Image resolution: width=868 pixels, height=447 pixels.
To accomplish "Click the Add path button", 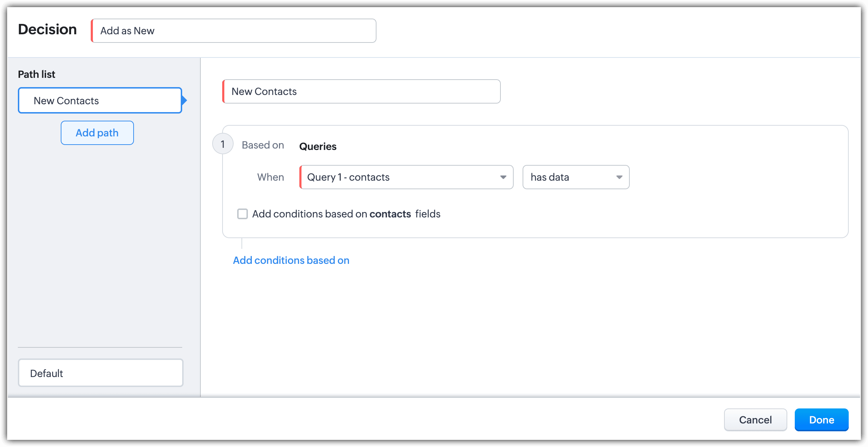I will 97,133.
